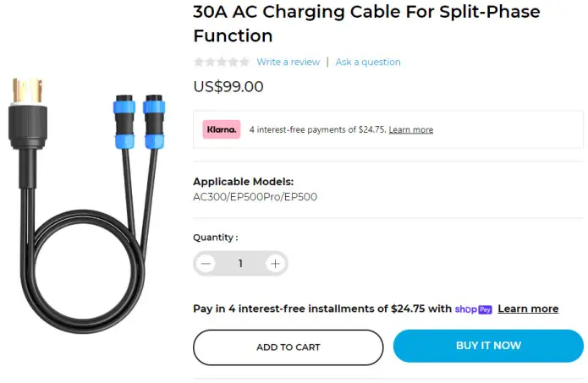Open the Ask a question link
The height and width of the screenshot is (383, 588).
tap(368, 62)
